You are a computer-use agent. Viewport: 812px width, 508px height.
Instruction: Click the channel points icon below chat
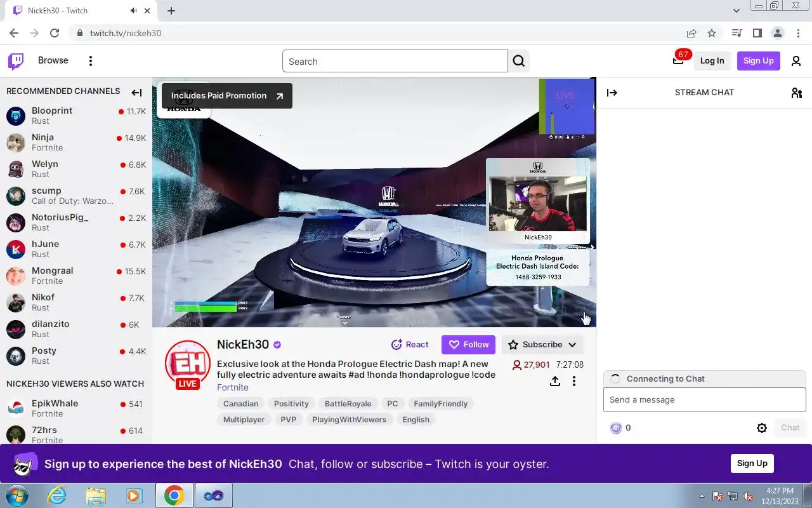(x=616, y=428)
